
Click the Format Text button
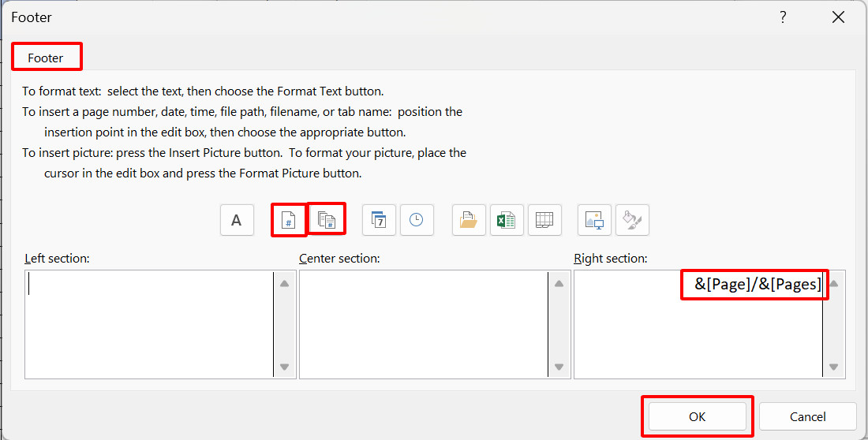[x=237, y=221]
